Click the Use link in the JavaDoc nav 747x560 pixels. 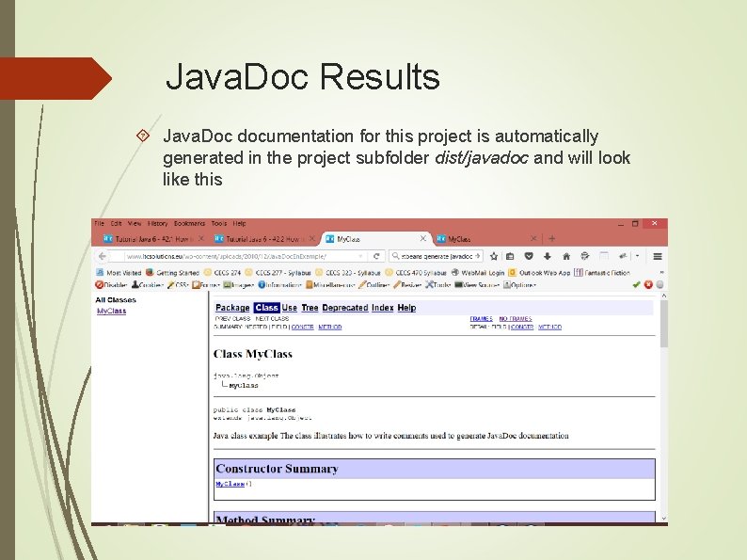point(289,308)
